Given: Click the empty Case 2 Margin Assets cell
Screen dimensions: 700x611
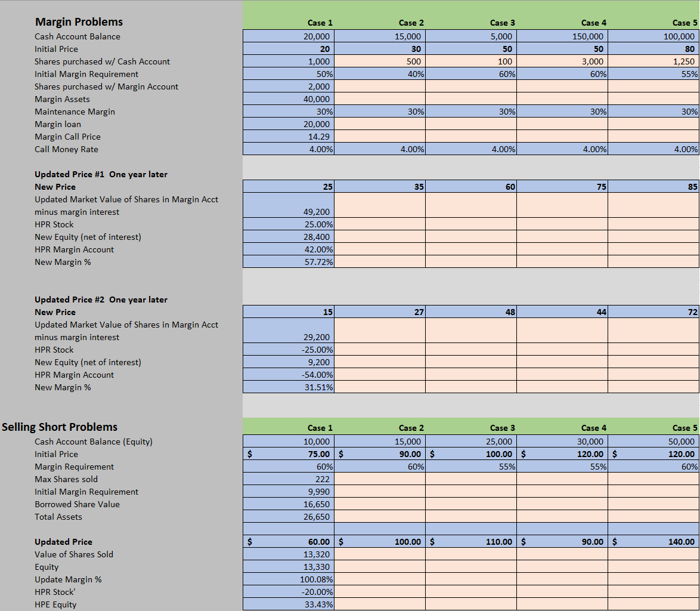Looking at the screenshot, I should point(380,98).
